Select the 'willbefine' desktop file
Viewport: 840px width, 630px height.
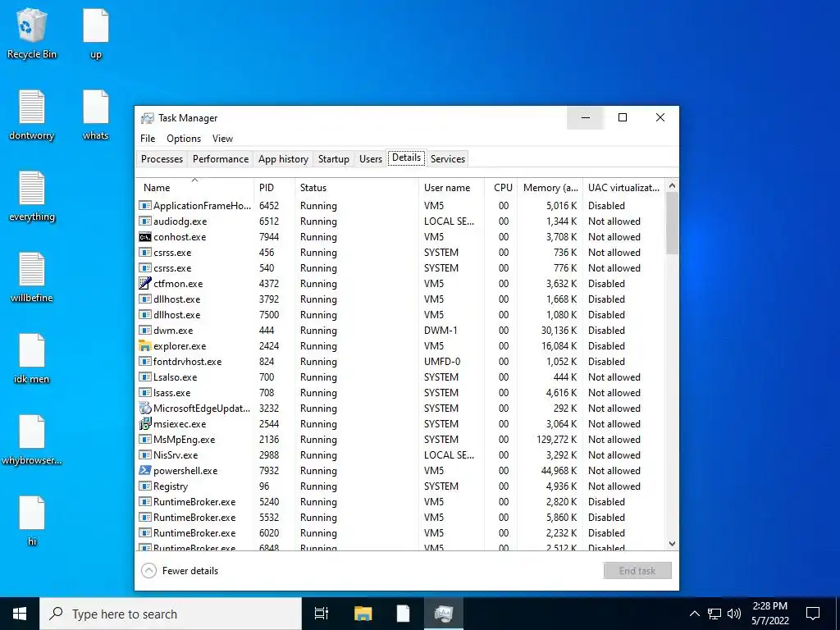pos(32,277)
